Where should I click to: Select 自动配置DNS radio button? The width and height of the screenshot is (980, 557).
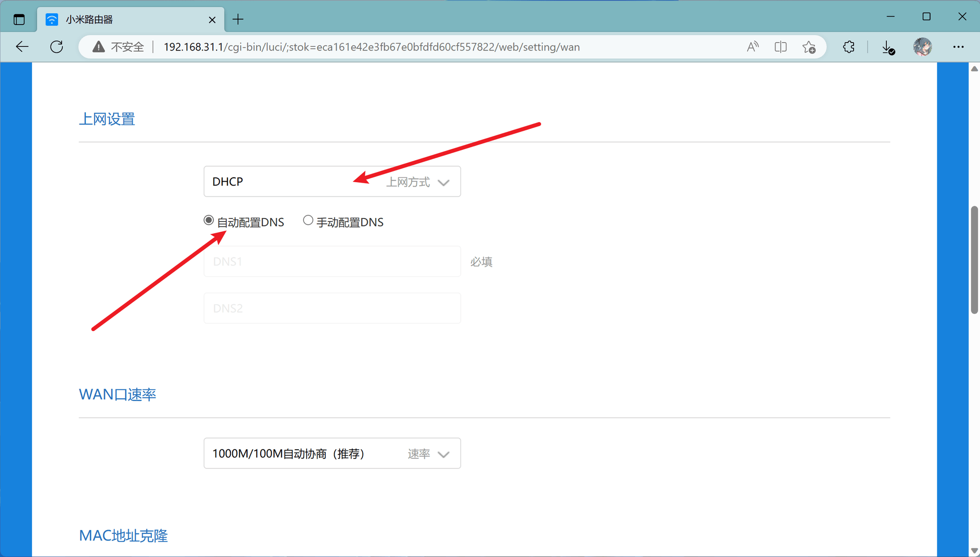(209, 220)
